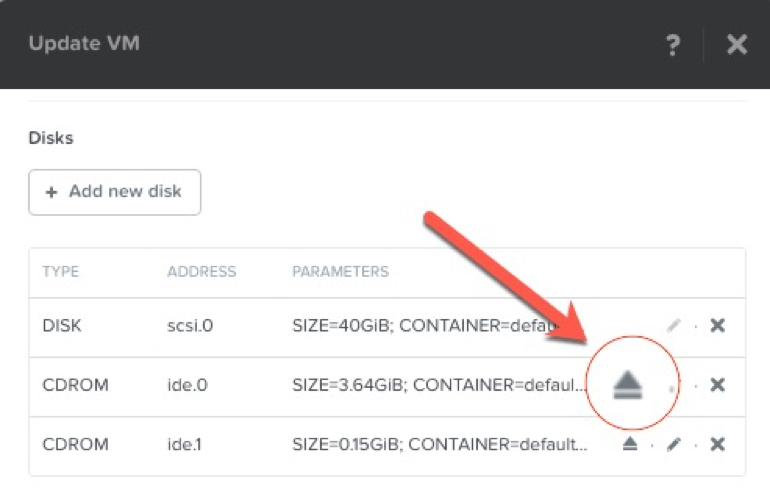Select the DISK type cell
Viewport: 770px width, 491px height.
pyautogui.click(x=62, y=326)
